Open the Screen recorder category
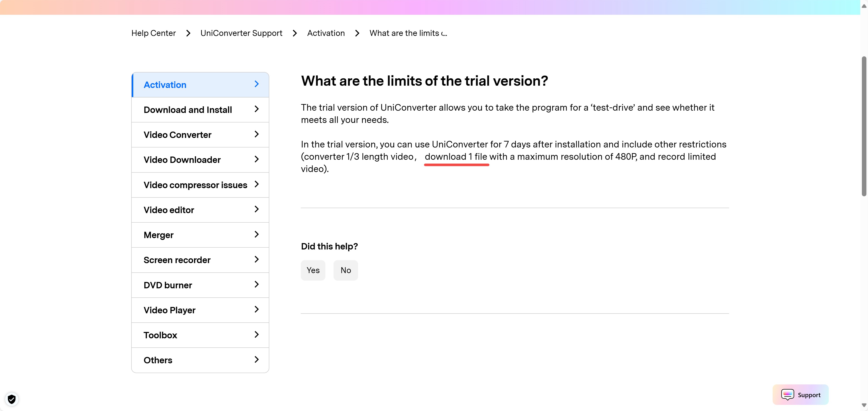 coord(200,260)
